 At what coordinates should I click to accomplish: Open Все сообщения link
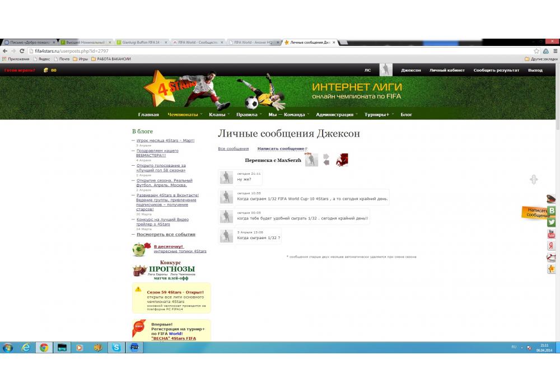233,148
